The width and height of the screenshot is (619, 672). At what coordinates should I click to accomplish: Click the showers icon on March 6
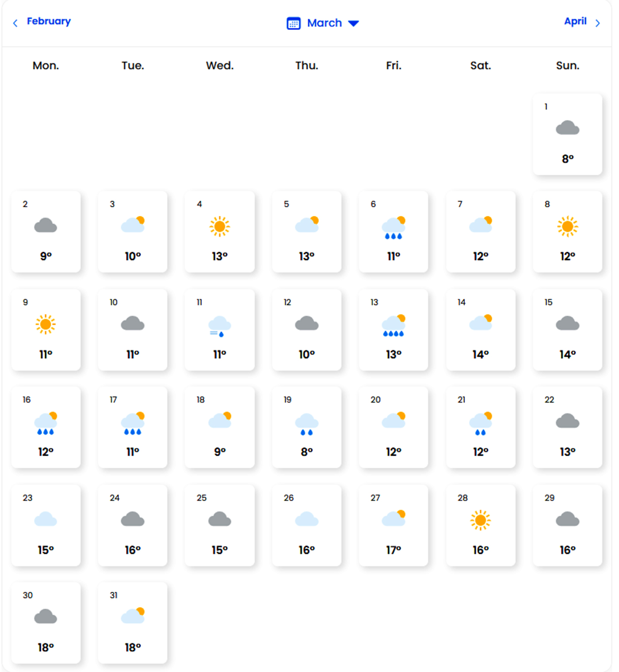tap(394, 228)
